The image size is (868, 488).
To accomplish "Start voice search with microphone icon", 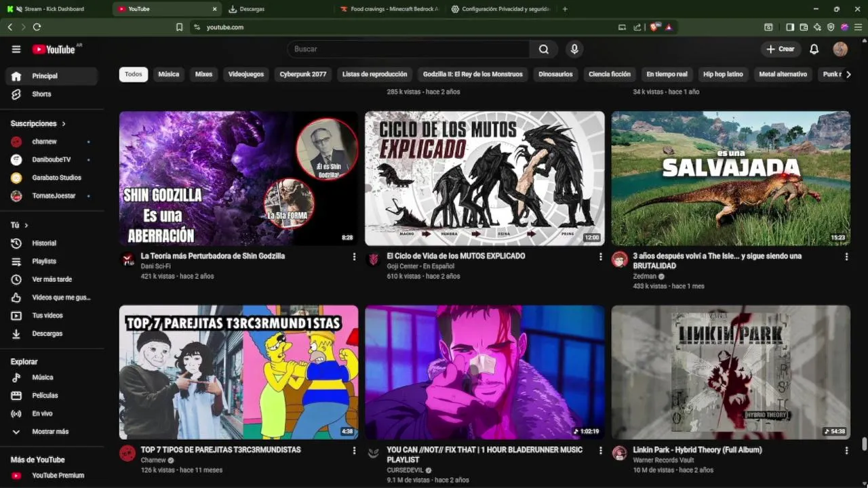I will [574, 49].
